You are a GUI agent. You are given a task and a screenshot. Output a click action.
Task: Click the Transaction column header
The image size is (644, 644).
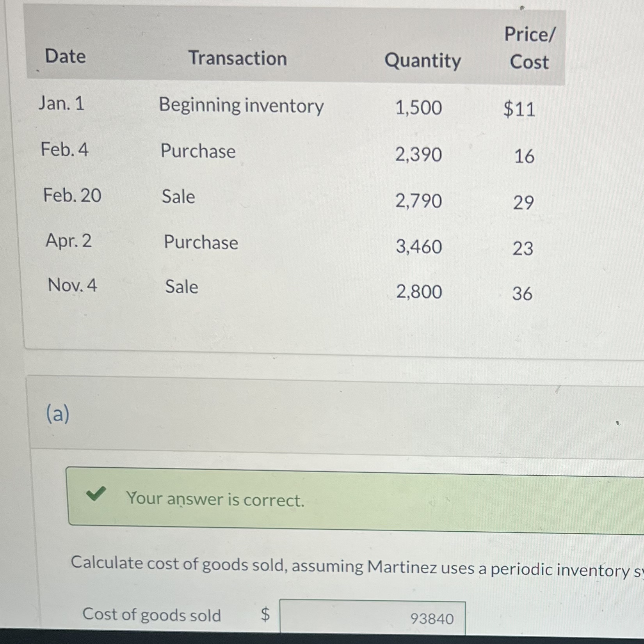point(238,58)
